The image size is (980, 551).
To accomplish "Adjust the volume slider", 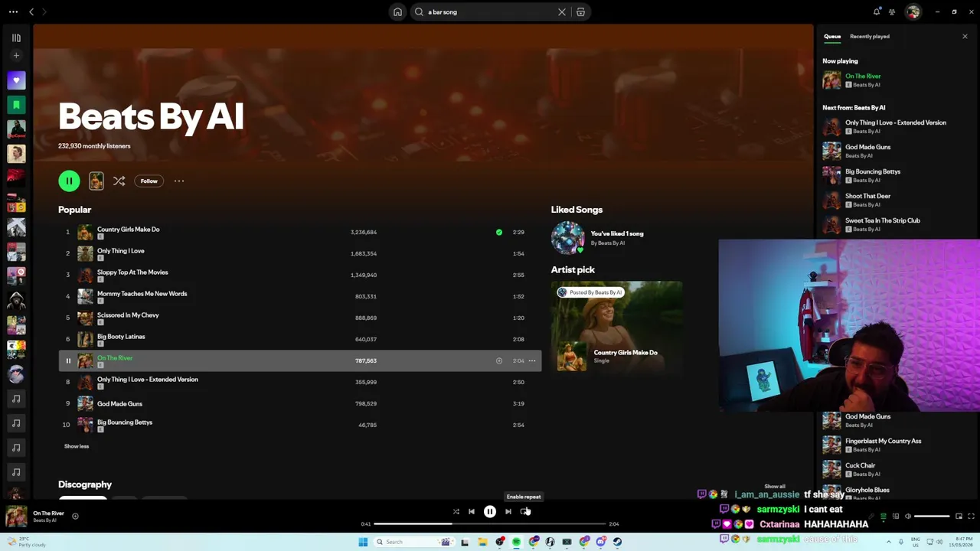I will (x=933, y=517).
